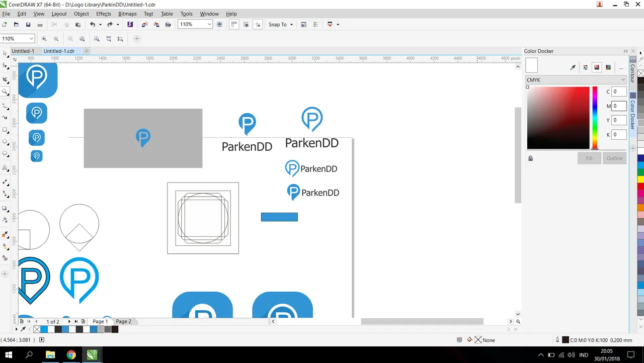
Task: Expand the Snap To dropdown
Action: [281, 24]
